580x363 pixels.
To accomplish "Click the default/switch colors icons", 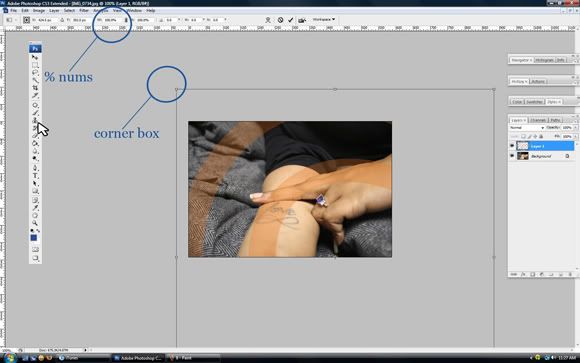I will (x=35, y=231).
